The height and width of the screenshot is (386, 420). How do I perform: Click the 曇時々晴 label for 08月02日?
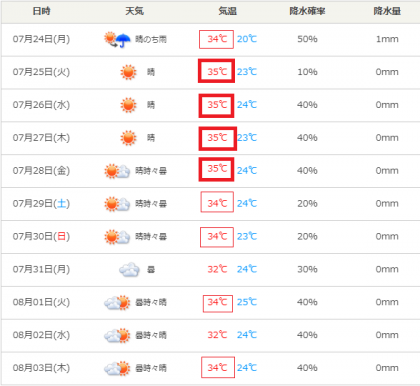pyautogui.click(x=151, y=335)
